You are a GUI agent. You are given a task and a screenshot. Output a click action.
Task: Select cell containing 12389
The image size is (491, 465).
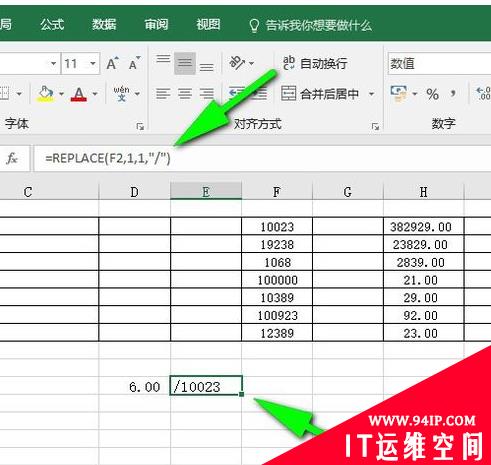[277, 333]
